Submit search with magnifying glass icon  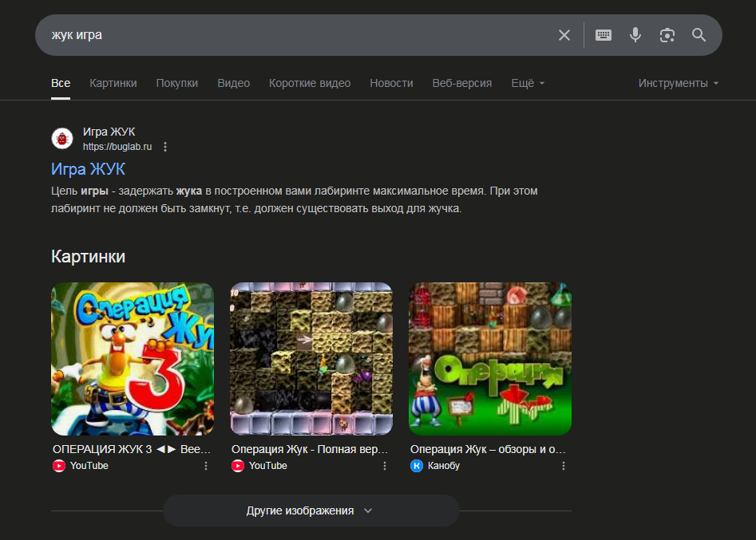(x=699, y=35)
